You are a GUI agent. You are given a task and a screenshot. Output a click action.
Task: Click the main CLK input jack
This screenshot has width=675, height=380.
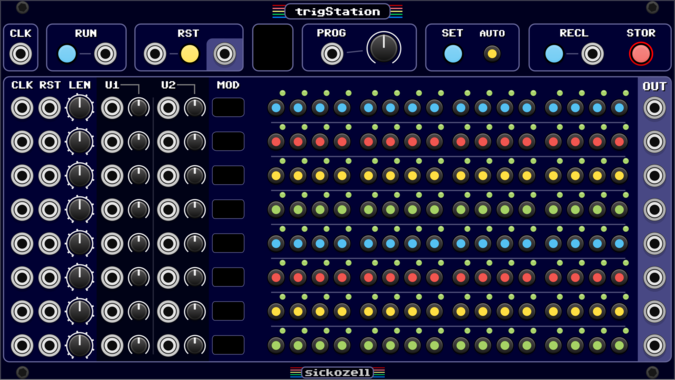20,54
